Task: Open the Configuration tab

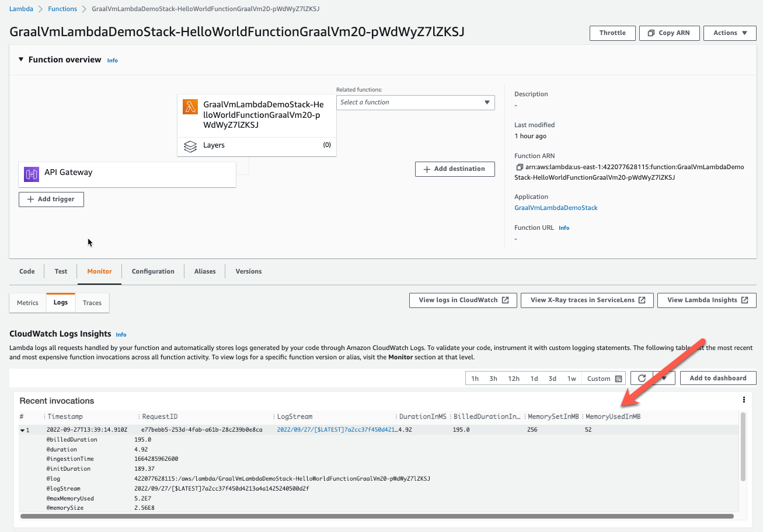Action: pyautogui.click(x=153, y=271)
